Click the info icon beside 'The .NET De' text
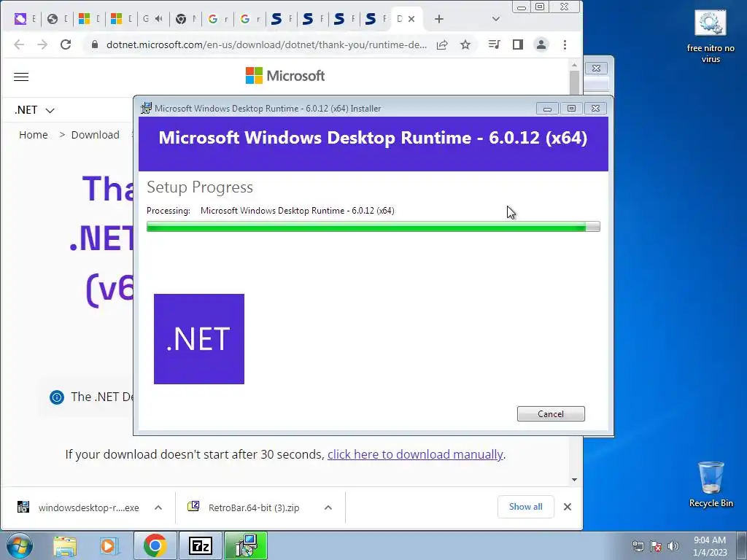The image size is (747, 560). pos(57,397)
